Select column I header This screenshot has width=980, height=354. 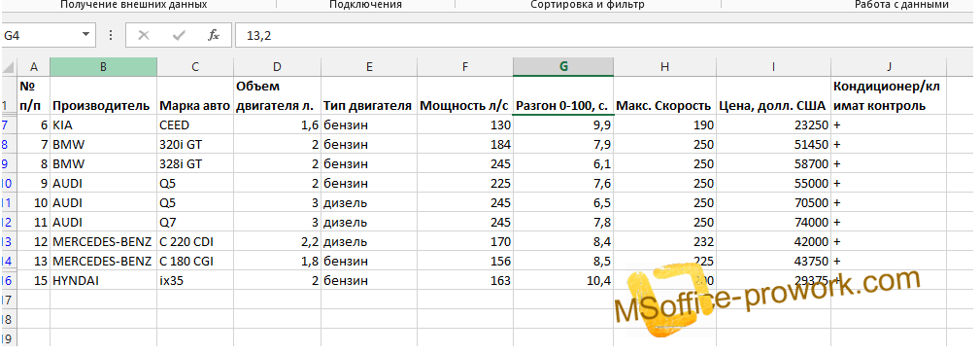pos(773,67)
